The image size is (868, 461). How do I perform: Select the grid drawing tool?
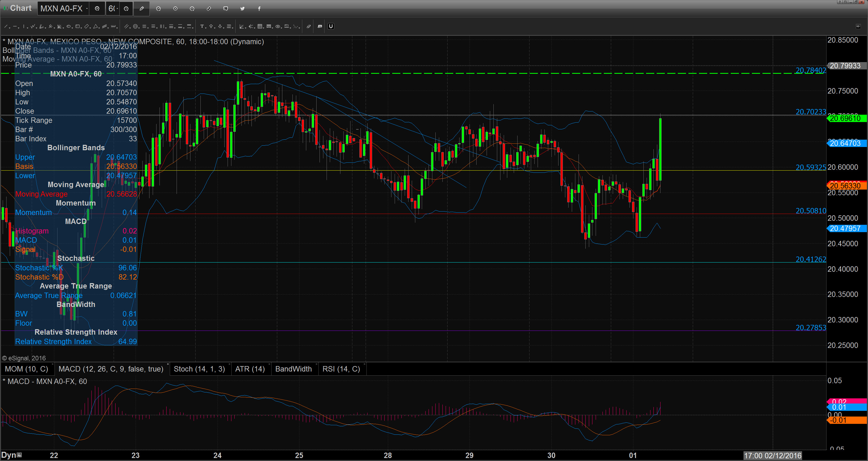260,26
